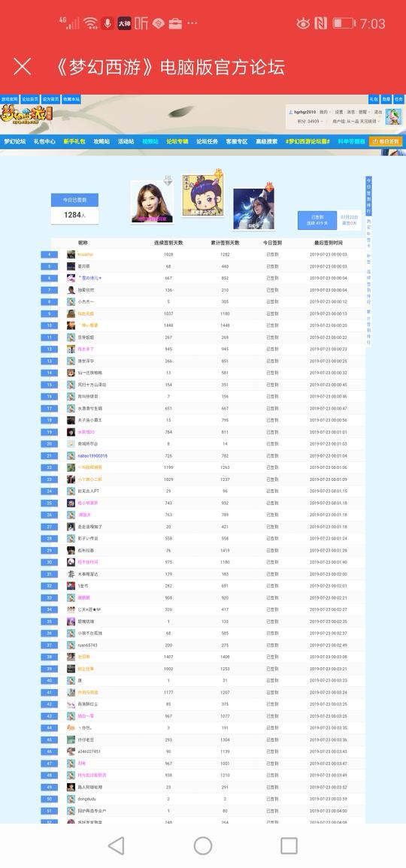The image size is (406, 868).
Task: Click the avatar icon of nabao19900318
Action: (x=71, y=455)
